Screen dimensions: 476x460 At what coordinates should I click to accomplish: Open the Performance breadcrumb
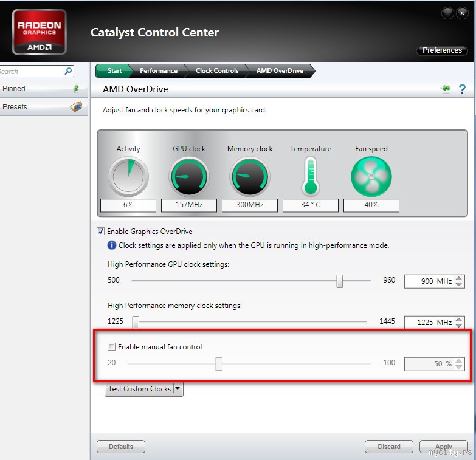(x=159, y=70)
